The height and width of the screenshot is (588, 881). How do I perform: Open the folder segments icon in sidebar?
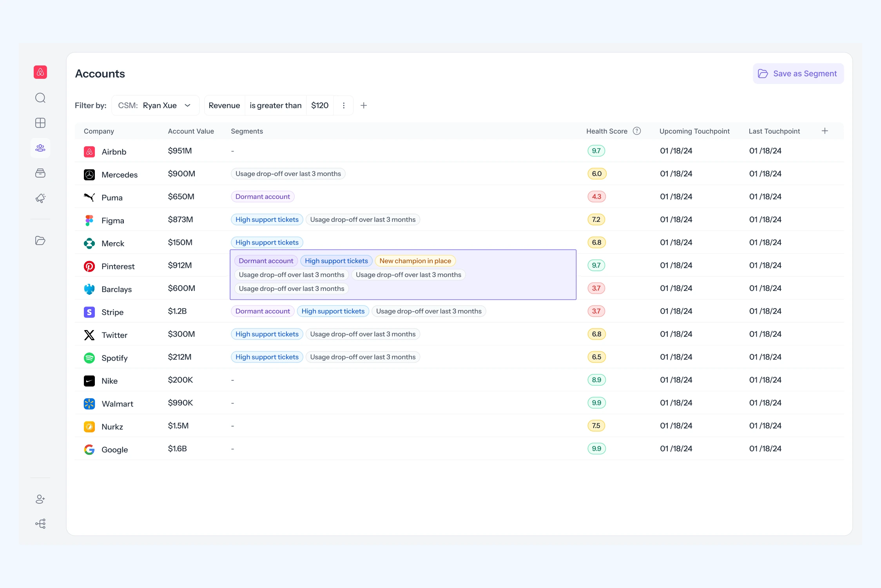40,241
